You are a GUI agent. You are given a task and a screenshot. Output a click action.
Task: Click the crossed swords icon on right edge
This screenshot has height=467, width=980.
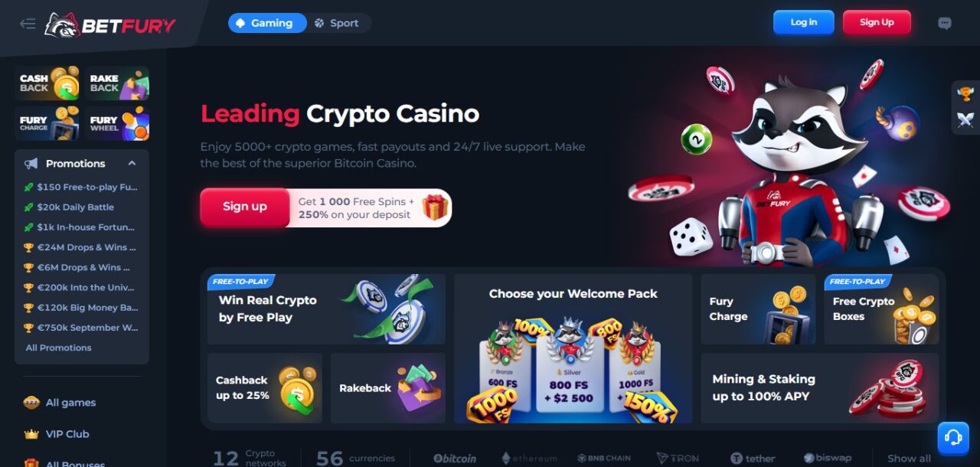click(x=965, y=119)
